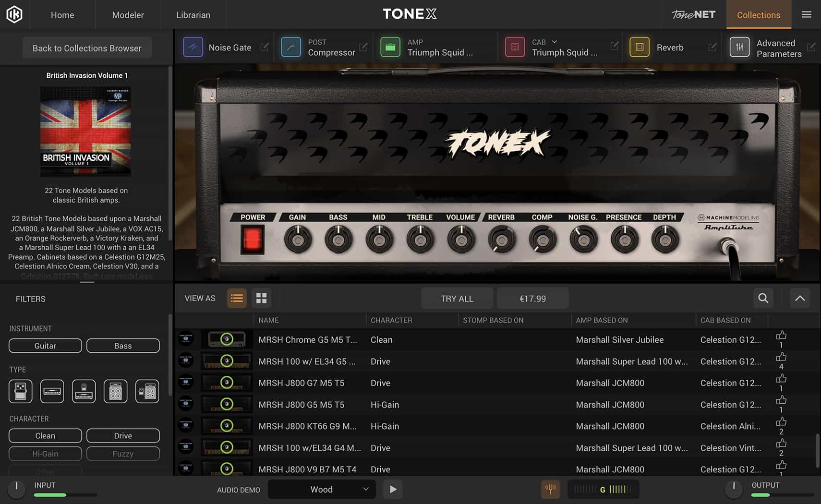Select the Collections tab
The image size is (821, 504).
coord(759,15)
